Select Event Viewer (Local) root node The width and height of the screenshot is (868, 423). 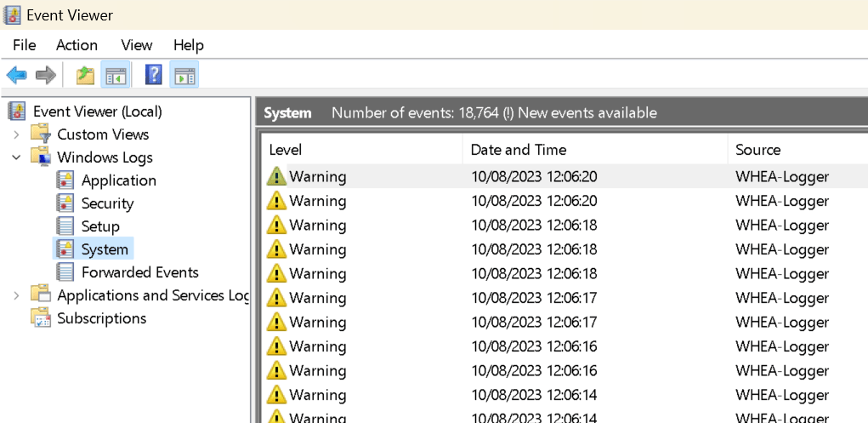pyautogui.click(x=98, y=111)
